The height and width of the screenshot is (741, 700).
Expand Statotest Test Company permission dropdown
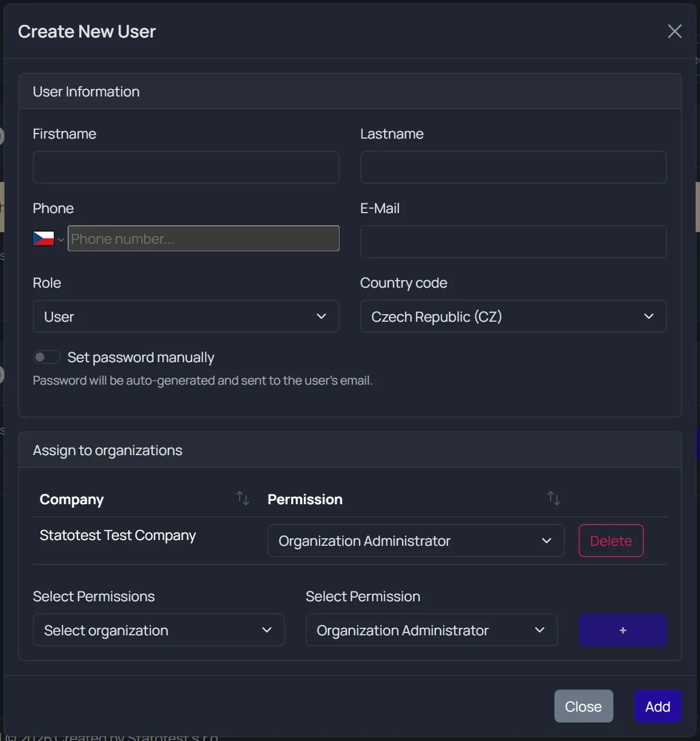(x=416, y=541)
